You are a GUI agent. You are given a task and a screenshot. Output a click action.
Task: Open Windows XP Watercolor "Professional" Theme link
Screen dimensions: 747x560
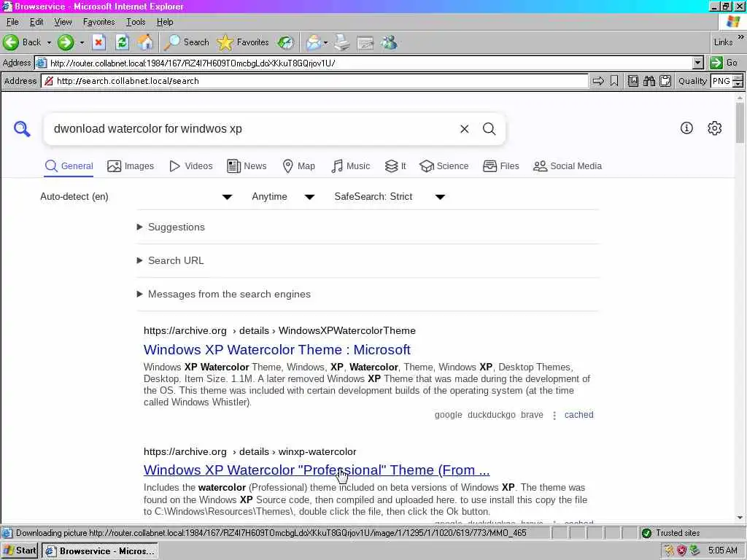[x=317, y=470]
